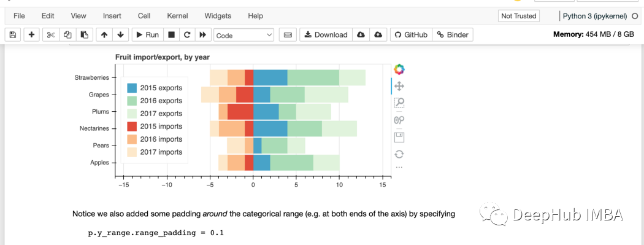Toggle Bokeh Pan tool
The width and height of the screenshot is (644, 245).
399,87
